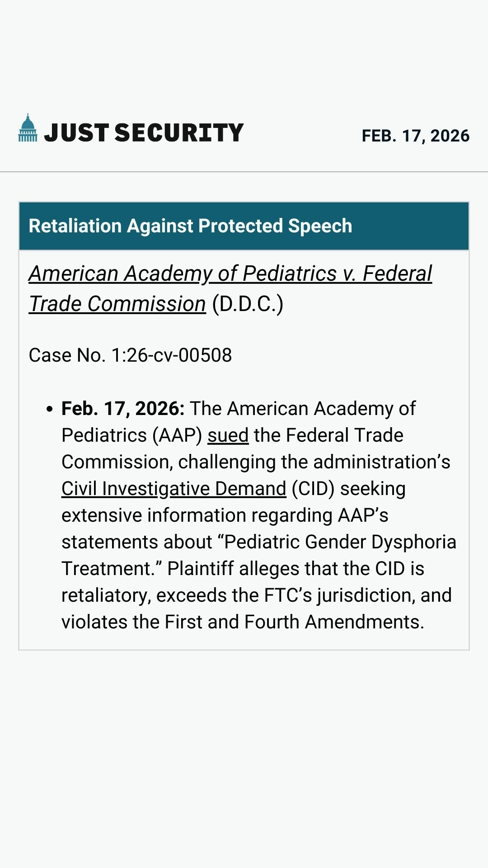The image size is (488, 868).
Task: Open the American Academy of Pediatrics case link
Action: [x=230, y=274]
